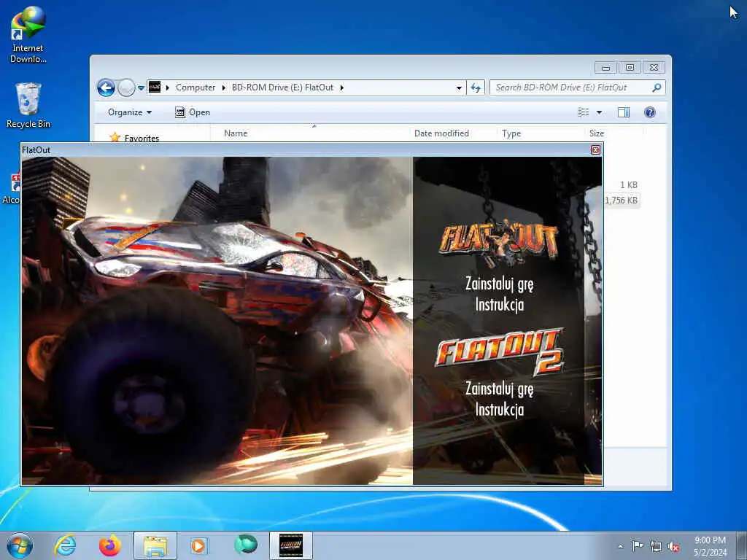The width and height of the screenshot is (747, 560).
Task: Sort by the Type column header
Action: [541, 133]
